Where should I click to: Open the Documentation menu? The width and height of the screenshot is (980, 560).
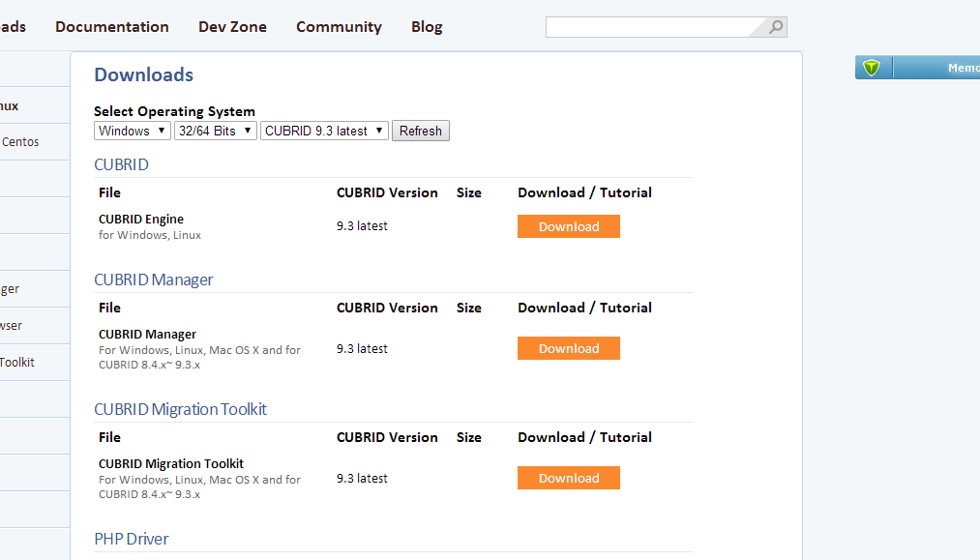coord(112,27)
